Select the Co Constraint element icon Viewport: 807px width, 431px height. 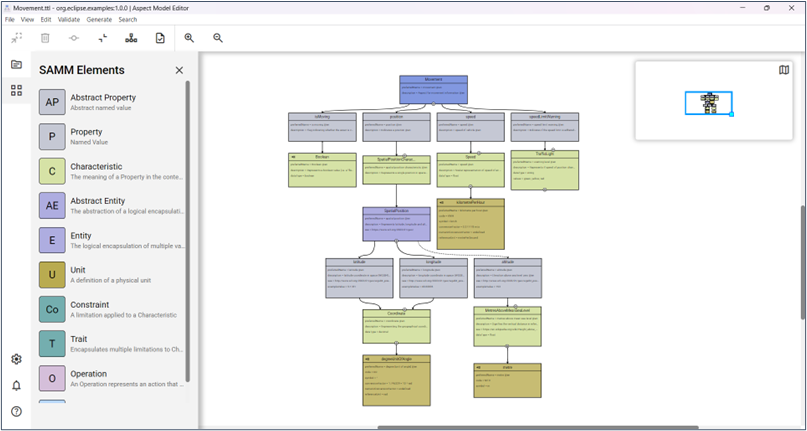pos(52,309)
